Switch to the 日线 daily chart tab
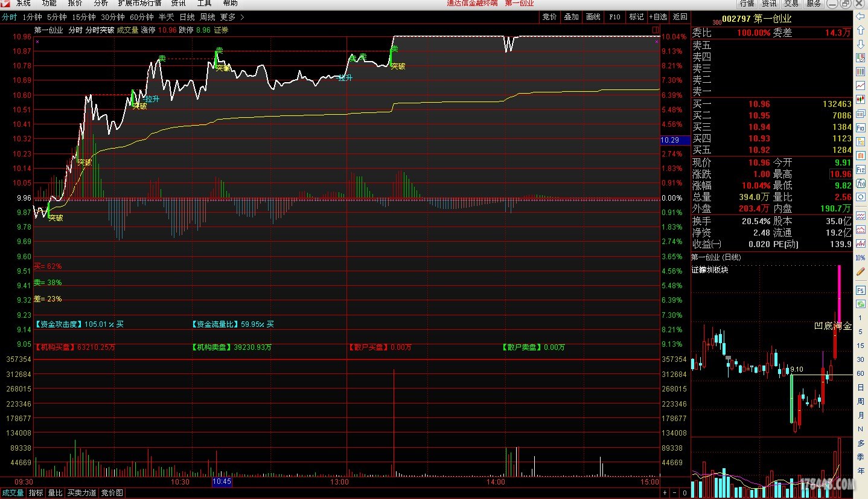The image size is (868, 499). click(x=187, y=17)
